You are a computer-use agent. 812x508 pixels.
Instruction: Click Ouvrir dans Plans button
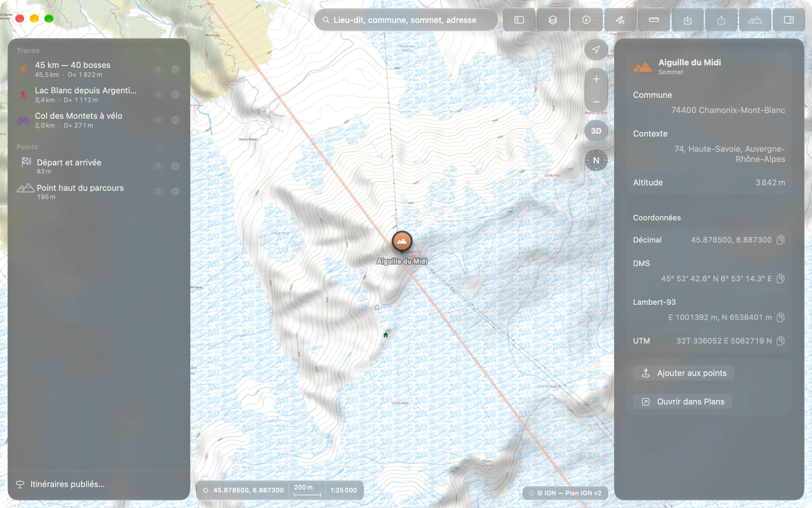683,402
